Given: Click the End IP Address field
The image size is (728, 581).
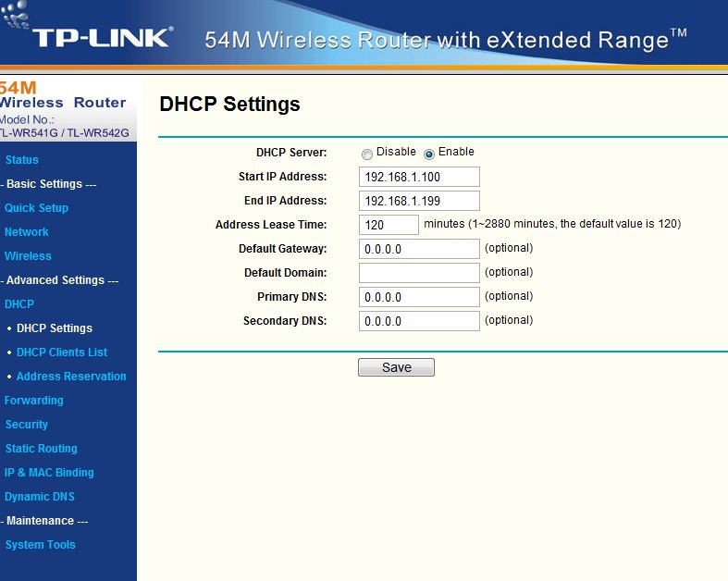Looking at the screenshot, I should 419,201.
